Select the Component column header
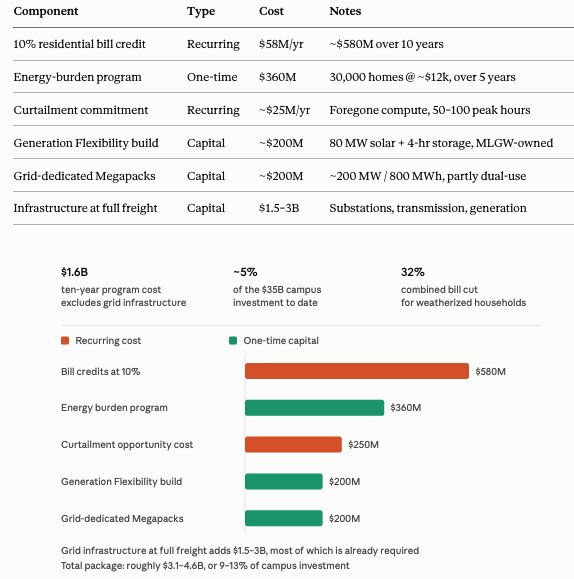 (x=46, y=11)
